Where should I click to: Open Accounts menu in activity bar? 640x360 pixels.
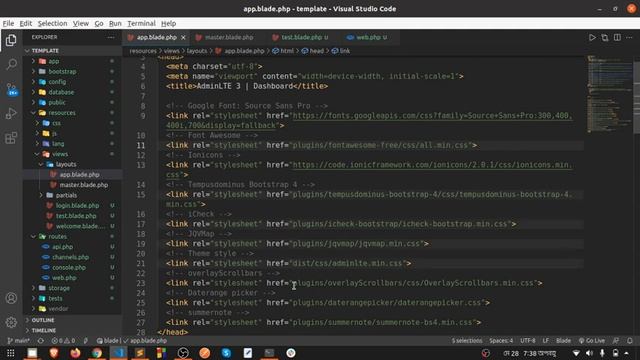pos(11,298)
